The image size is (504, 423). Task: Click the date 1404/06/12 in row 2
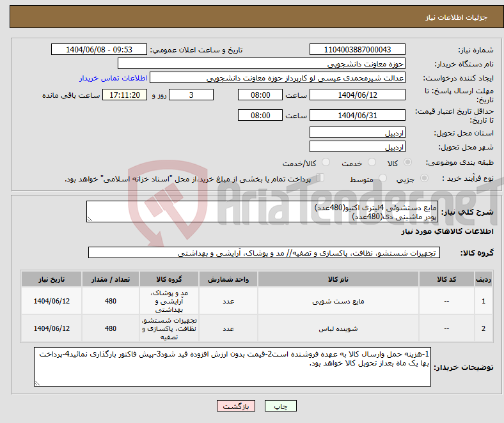51,328
